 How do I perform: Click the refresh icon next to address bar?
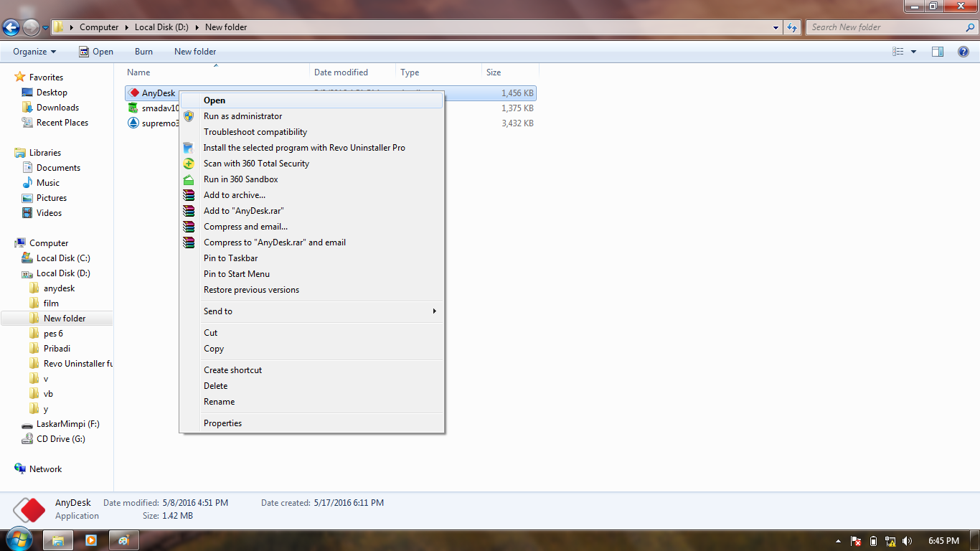792,27
